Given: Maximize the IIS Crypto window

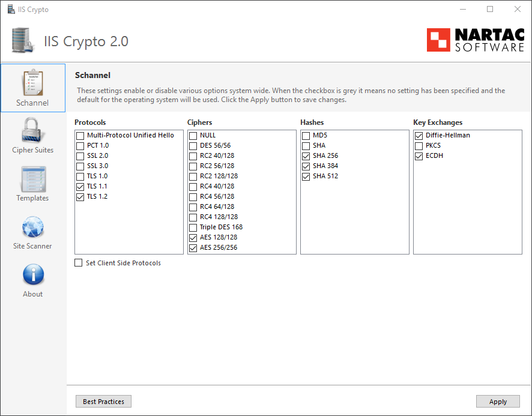Looking at the screenshot, I should pyautogui.click(x=490, y=9).
